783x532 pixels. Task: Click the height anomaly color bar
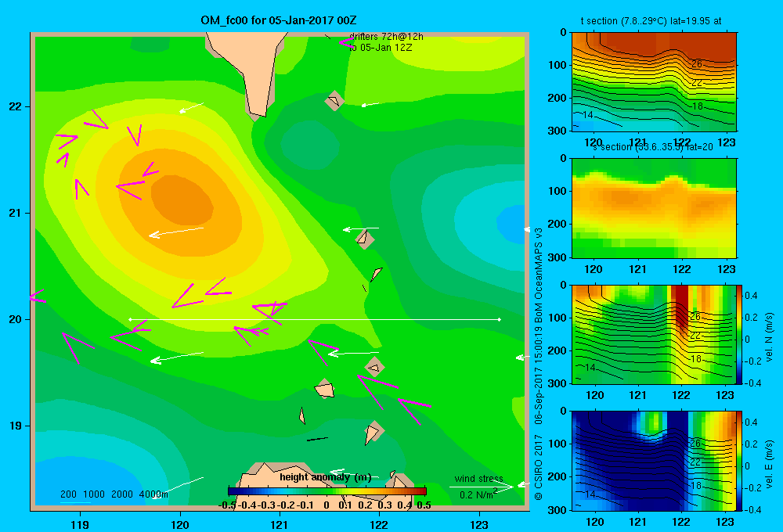click(x=327, y=491)
